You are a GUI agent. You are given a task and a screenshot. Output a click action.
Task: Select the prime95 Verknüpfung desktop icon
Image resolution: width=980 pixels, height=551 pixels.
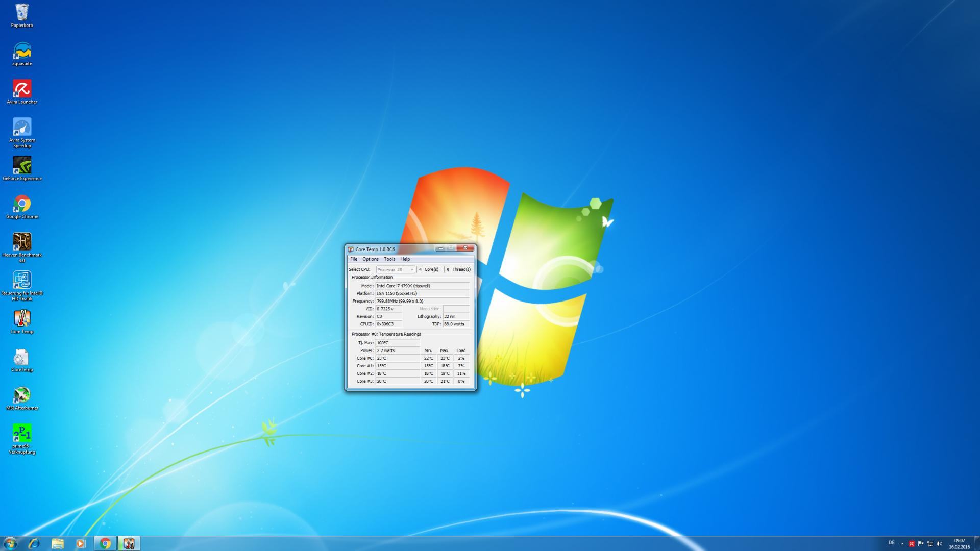[x=22, y=439]
